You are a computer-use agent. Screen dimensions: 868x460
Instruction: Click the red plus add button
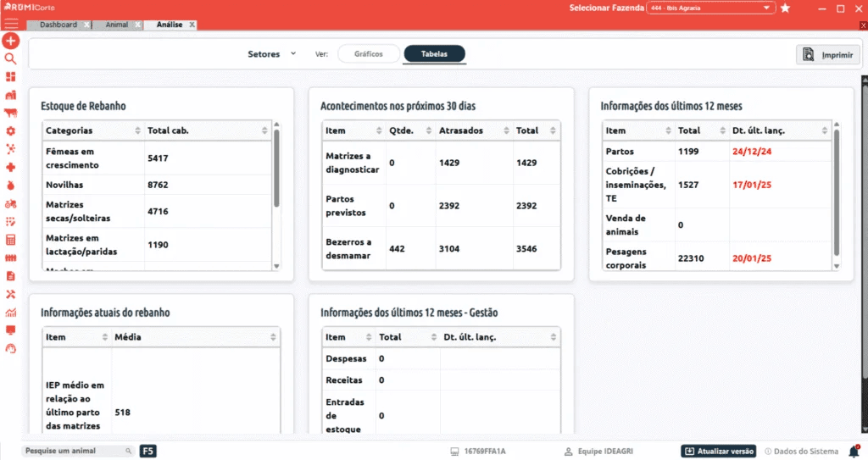tap(10, 41)
